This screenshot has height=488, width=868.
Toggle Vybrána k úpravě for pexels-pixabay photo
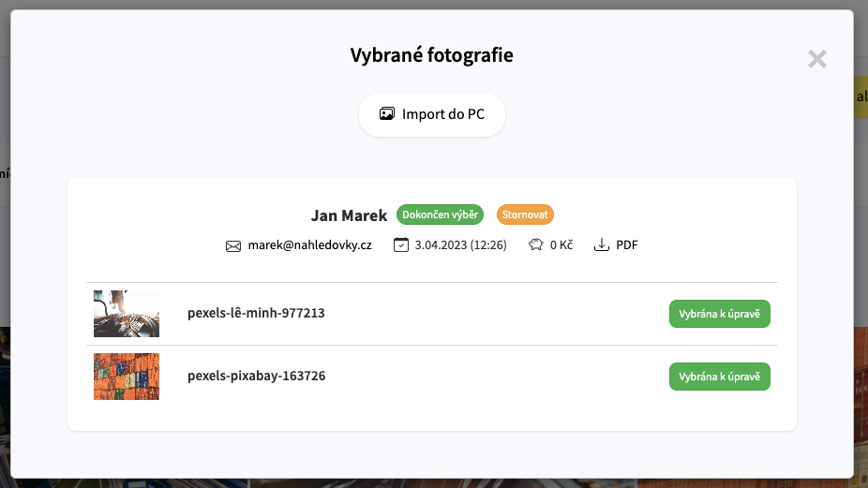[720, 377]
